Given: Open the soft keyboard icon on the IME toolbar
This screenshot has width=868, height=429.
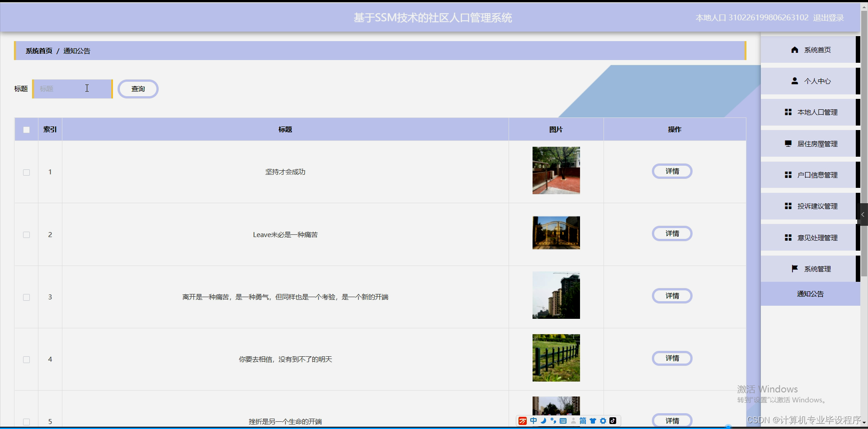Looking at the screenshot, I should (x=563, y=421).
